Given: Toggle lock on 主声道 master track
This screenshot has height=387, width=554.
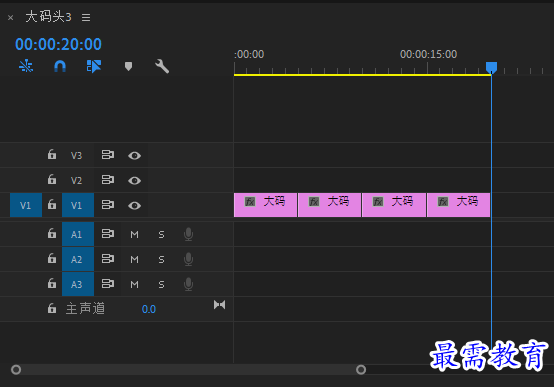Looking at the screenshot, I should click(x=52, y=308).
